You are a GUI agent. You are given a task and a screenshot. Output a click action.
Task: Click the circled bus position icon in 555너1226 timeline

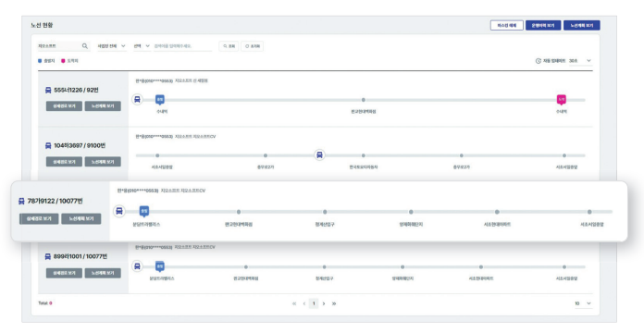coord(137,99)
